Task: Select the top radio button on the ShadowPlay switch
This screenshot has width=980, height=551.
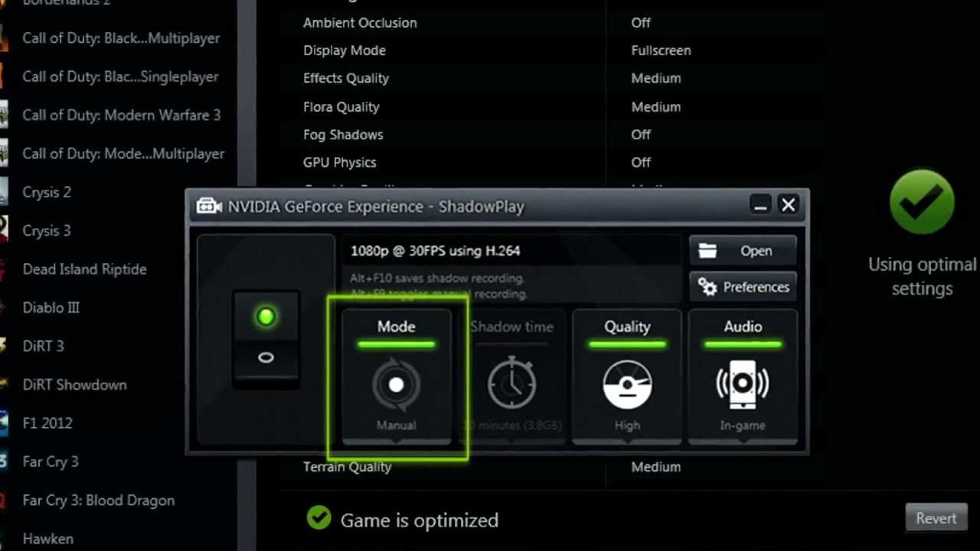Action: point(266,316)
